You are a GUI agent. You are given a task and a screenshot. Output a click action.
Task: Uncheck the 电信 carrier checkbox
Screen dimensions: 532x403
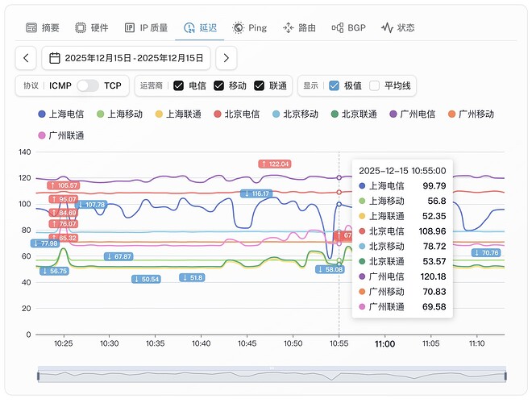tap(178, 85)
